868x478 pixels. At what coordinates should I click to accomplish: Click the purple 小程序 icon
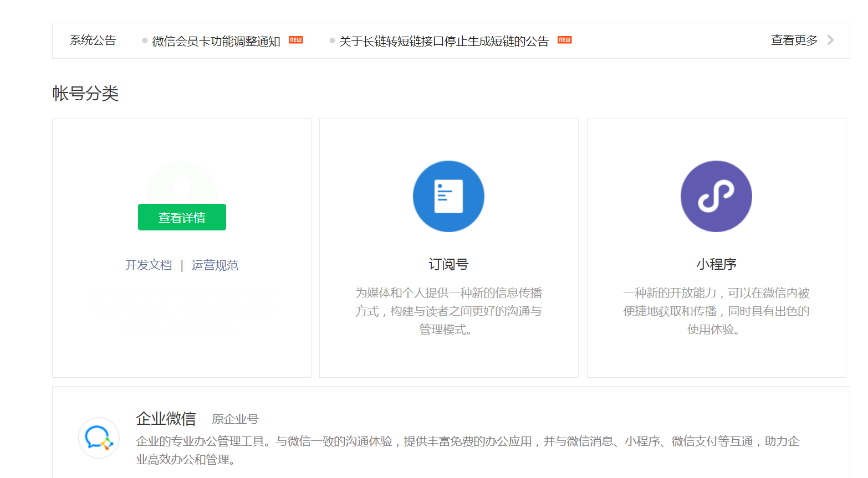(x=716, y=196)
